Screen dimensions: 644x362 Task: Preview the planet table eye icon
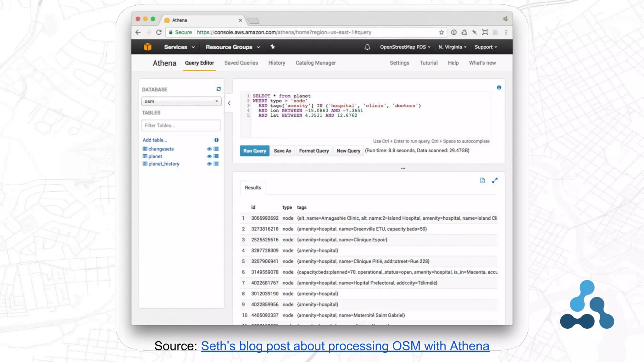pos(209,156)
